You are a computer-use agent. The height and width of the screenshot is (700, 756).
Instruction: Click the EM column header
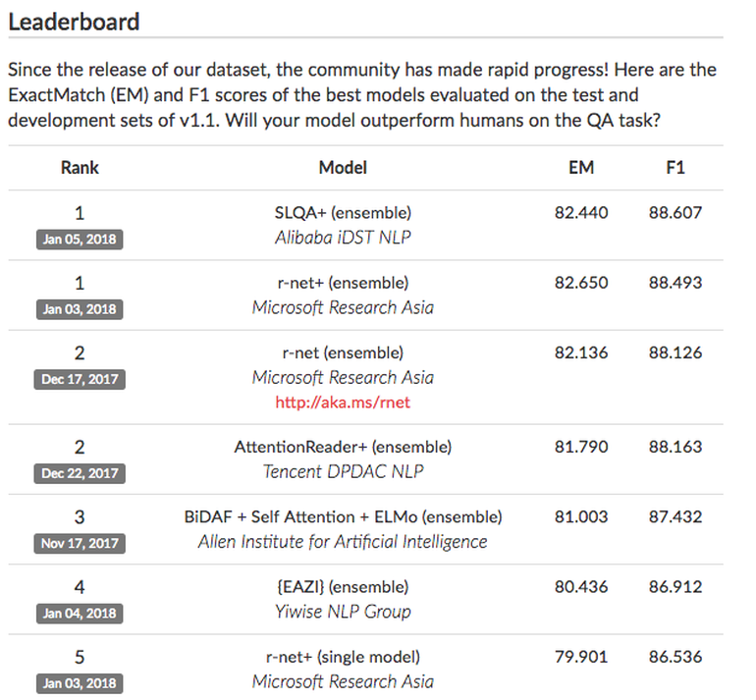581,168
